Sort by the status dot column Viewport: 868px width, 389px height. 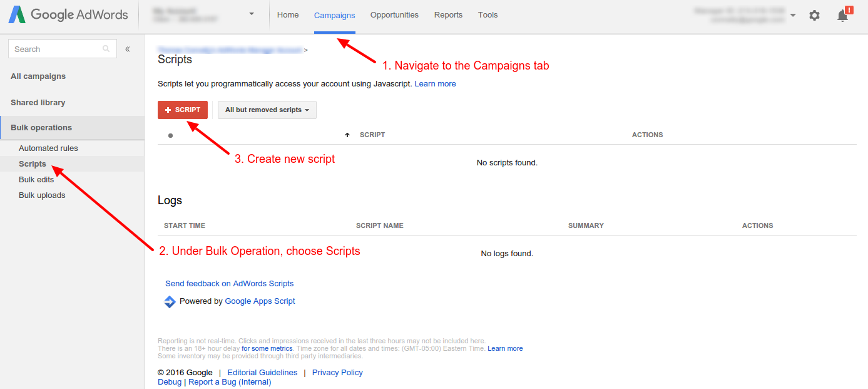170,135
